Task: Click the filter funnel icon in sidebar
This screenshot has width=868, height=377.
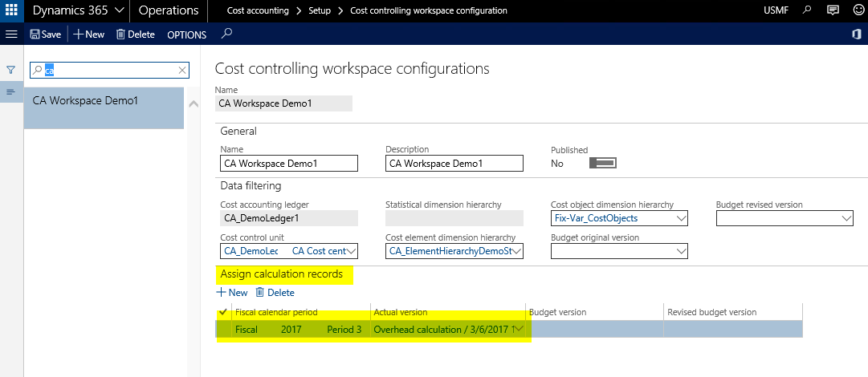Action: pyautogui.click(x=11, y=71)
